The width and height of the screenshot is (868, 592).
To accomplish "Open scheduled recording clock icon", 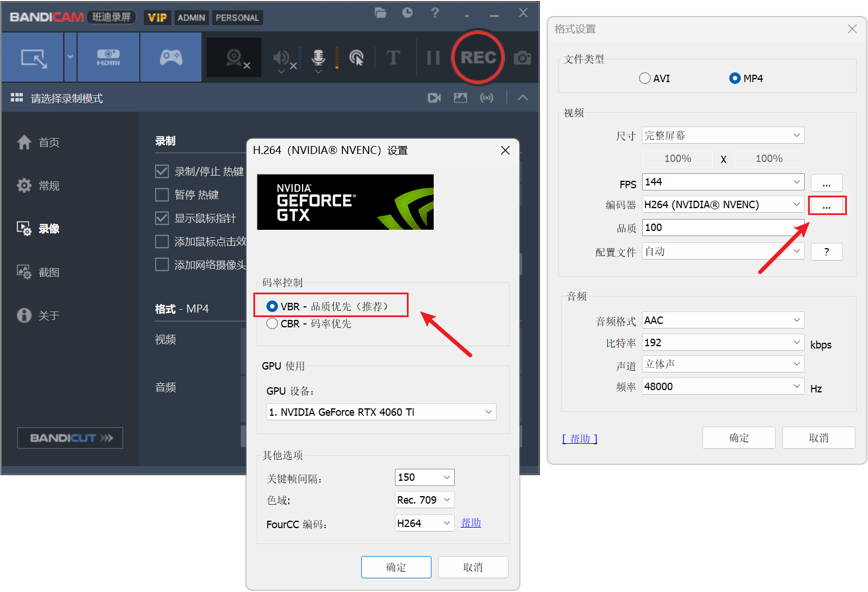I will click(x=407, y=13).
